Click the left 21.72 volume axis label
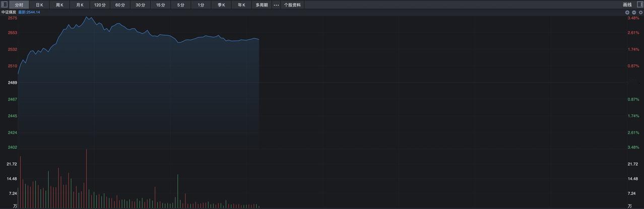644x209 pixels. click(x=12, y=164)
